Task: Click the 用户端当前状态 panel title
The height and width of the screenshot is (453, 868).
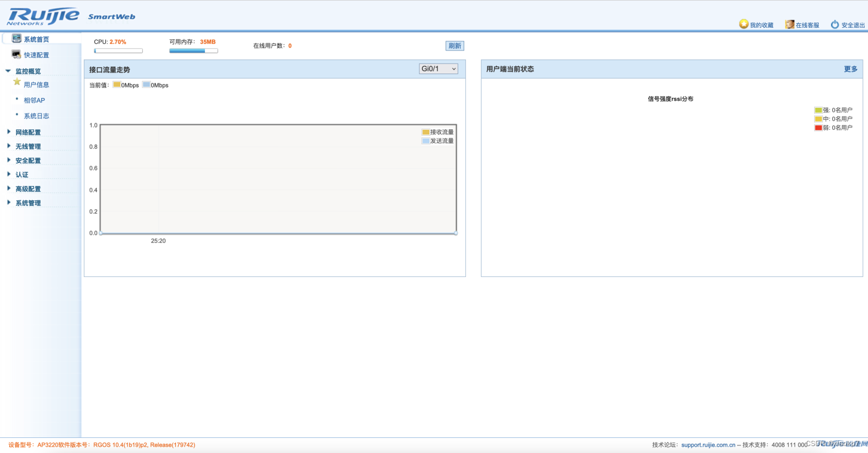Action: coord(510,69)
